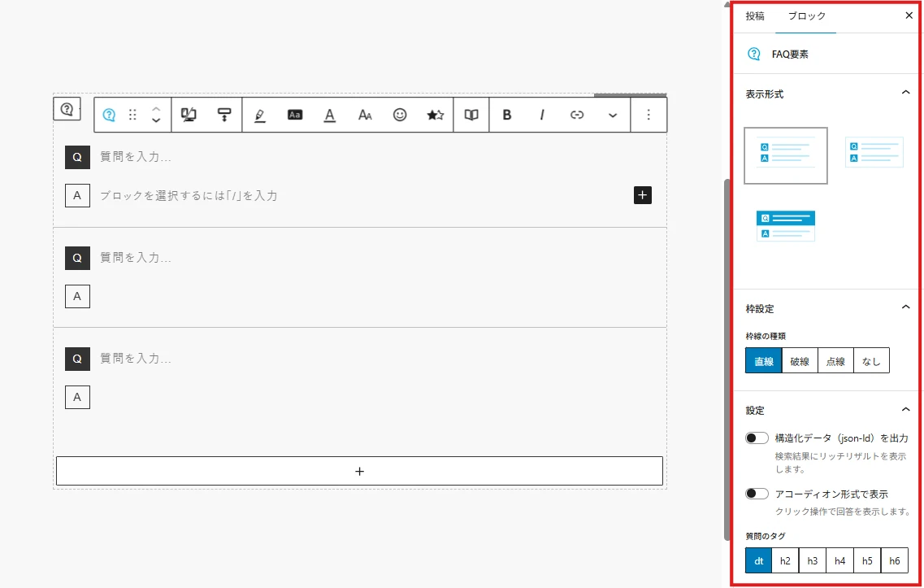
Task: Move block up with the up arrow
Action: point(156,109)
